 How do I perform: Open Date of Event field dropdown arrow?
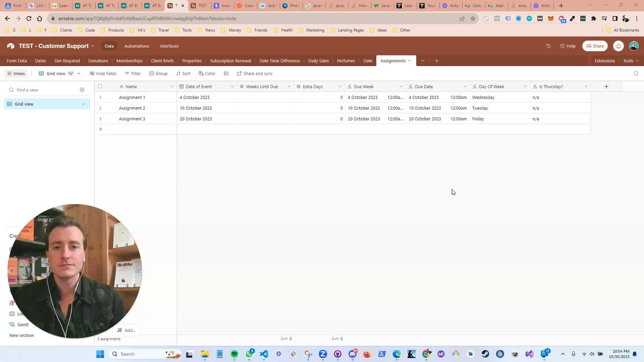coord(232,86)
